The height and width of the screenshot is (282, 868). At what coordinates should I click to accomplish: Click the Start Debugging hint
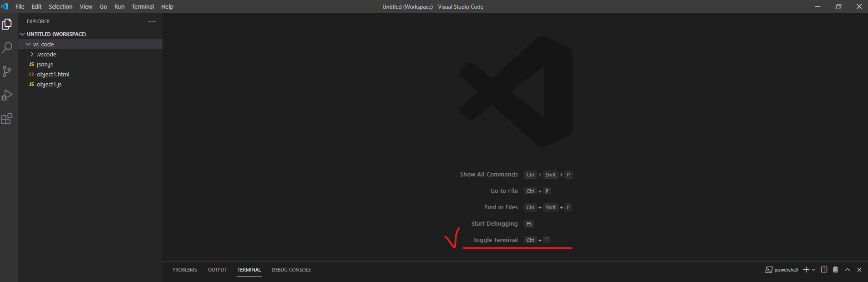pyautogui.click(x=494, y=224)
